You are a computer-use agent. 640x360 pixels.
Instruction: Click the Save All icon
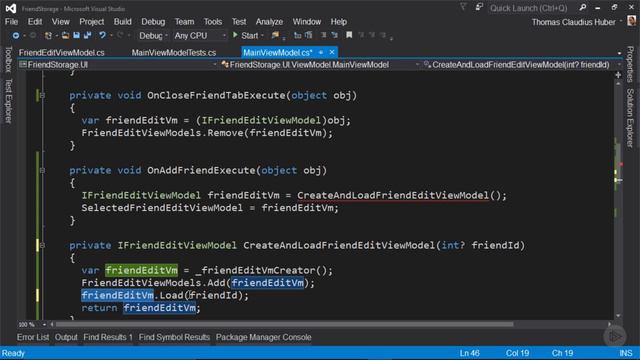click(x=87, y=36)
